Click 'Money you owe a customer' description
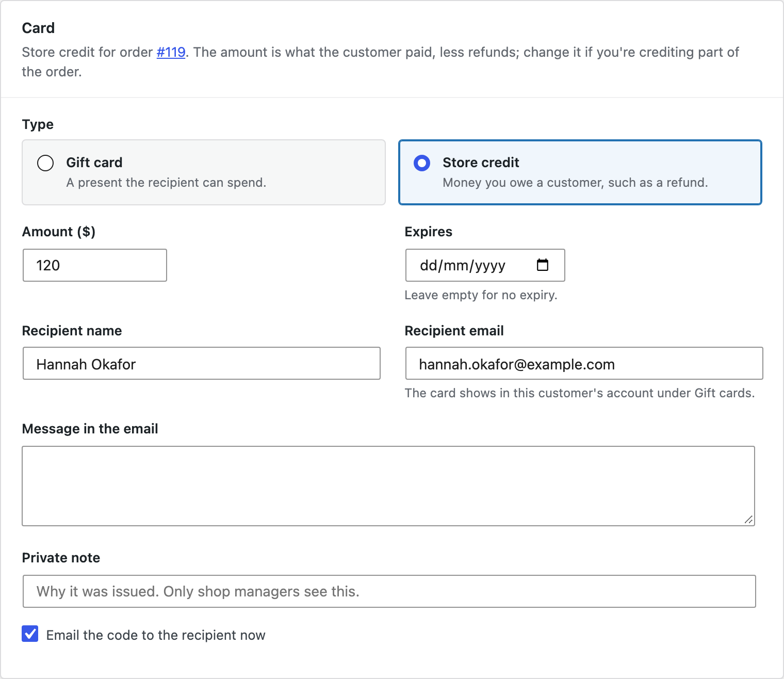Viewport: 784px width, 679px height. tap(575, 183)
